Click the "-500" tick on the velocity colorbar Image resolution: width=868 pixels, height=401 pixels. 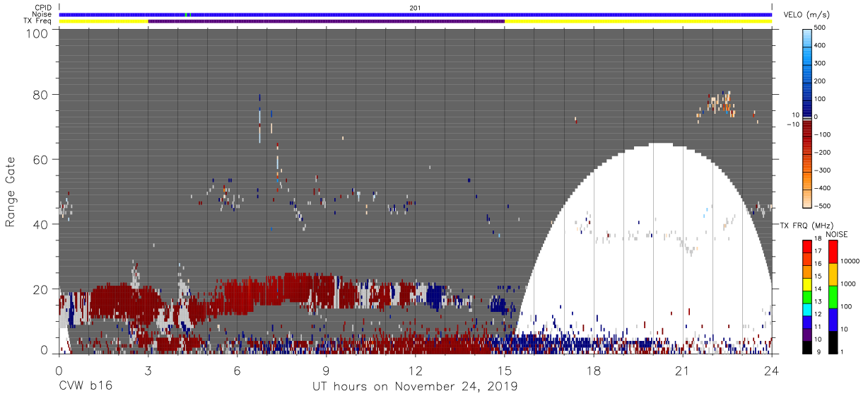pyautogui.click(x=821, y=206)
